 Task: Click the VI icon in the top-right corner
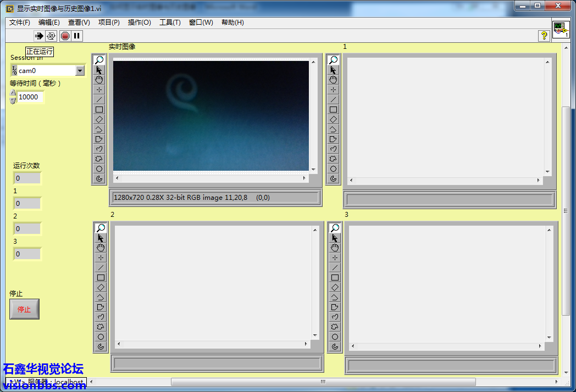pyautogui.click(x=561, y=30)
